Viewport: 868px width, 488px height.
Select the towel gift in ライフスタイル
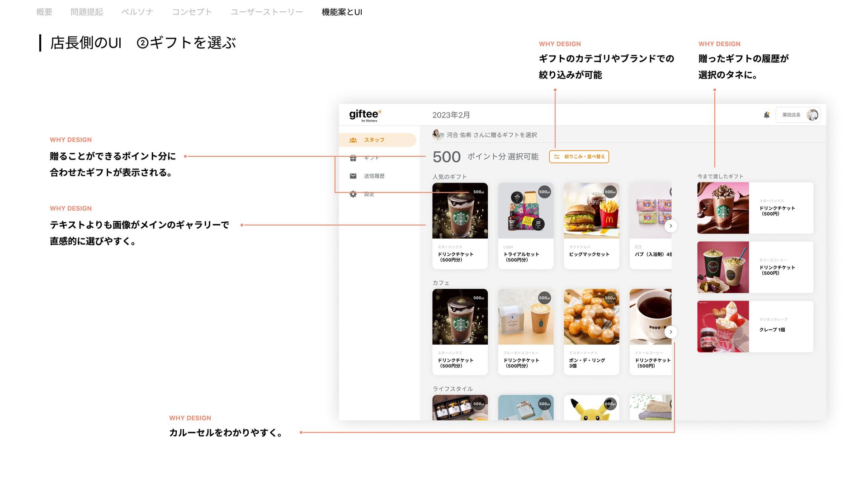[651, 408]
